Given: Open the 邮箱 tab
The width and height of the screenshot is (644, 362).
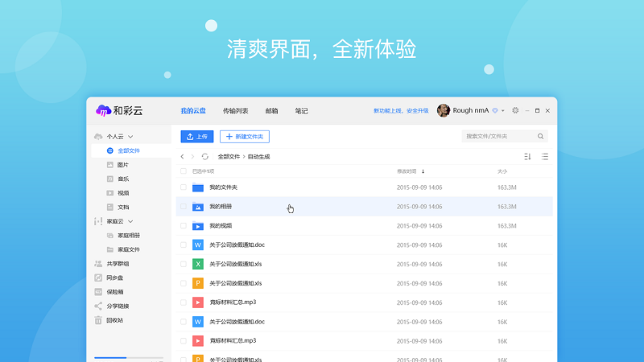Looking at the screenshot, I should coord(271,111).
